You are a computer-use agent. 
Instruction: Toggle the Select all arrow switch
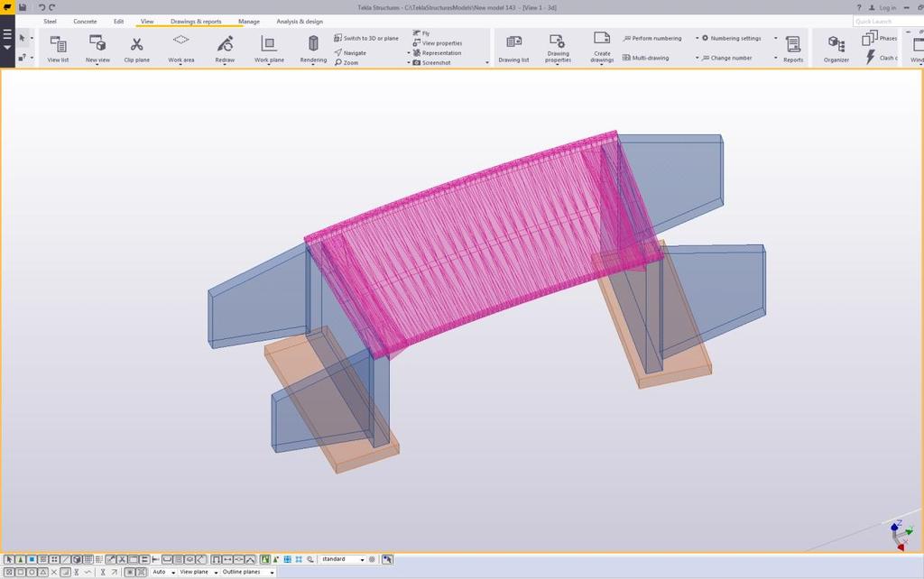(x=9, y=559)
